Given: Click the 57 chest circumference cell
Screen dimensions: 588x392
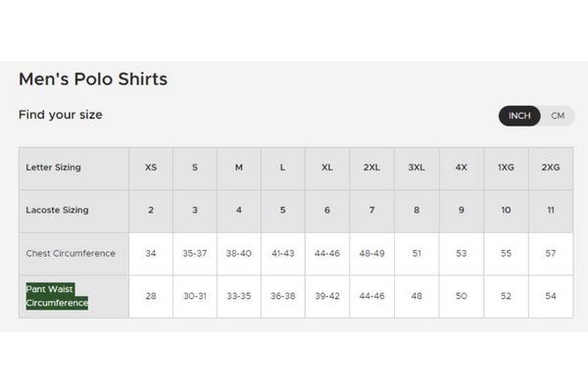Looking at the screenshot, I should pos(551,253).
